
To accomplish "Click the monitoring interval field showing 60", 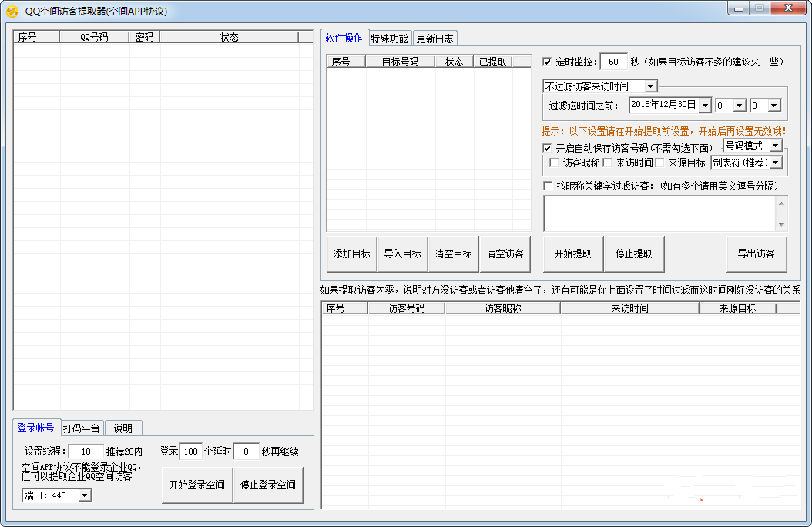I will coord(614,62).
